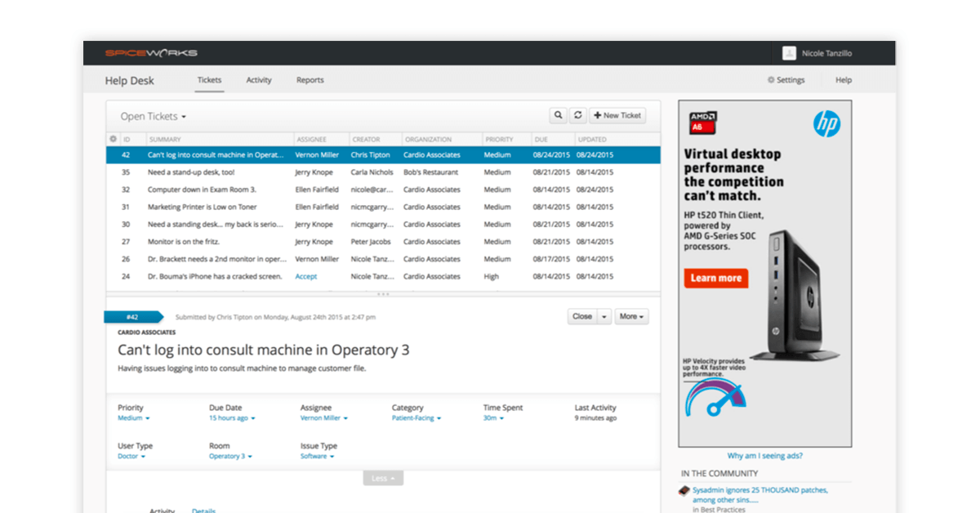Viewport: 980px width, 513px height.
Task: Click the #42 ticket tag
Action: click(133, 316)
